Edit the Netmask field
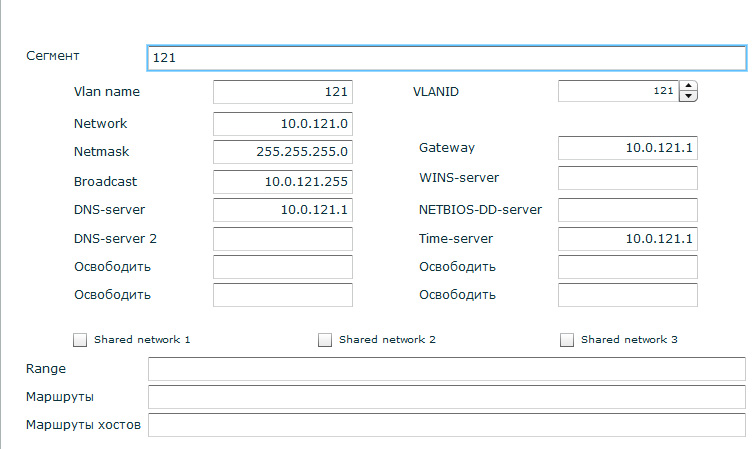755x449 pixels. click(283, 153)
